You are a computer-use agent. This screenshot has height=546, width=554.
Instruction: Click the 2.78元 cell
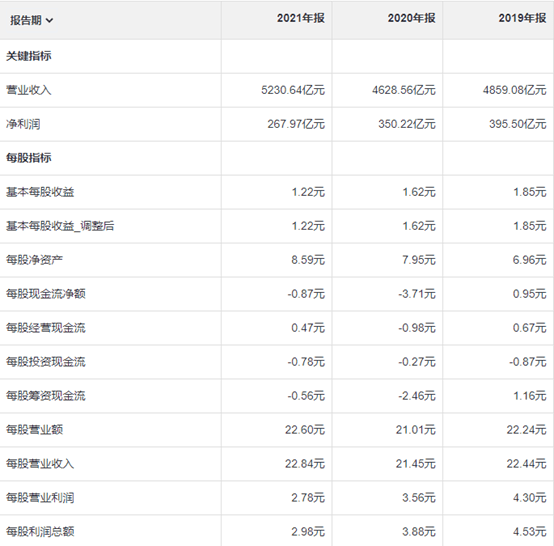point(308,498)
